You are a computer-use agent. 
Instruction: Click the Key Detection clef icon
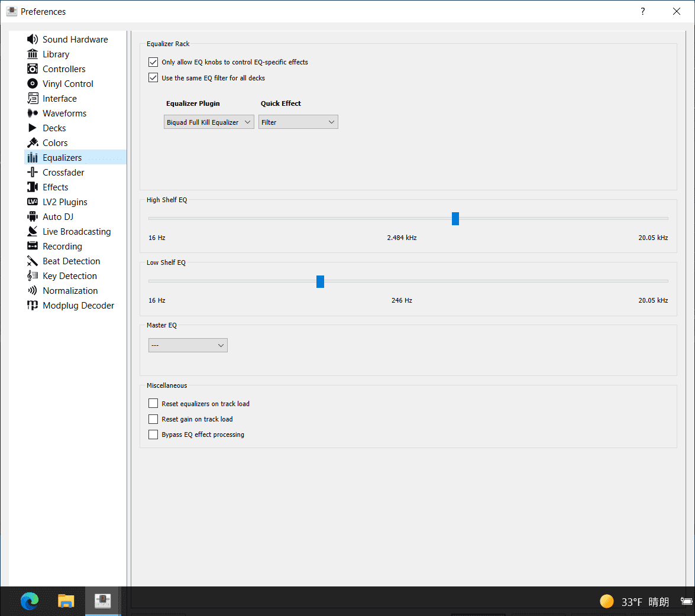click(x=33, y=276)
